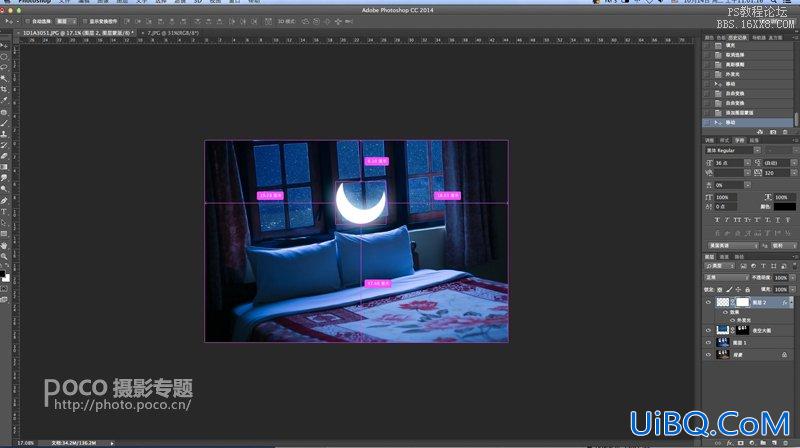Click the add layer style fx icon below the layers
The height and width of the screenshot is (448, 800).
[730, 443]
